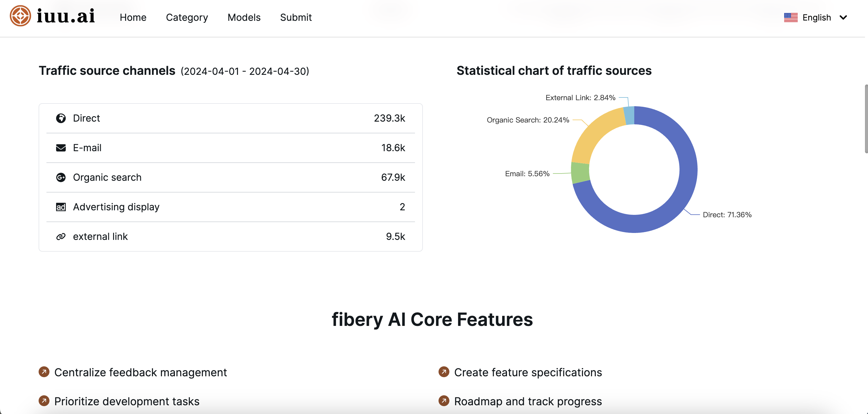Click the Google icon beside Organic search
Image resolution: width=868 pixels, height=414 pixels.
coord(61,177)
